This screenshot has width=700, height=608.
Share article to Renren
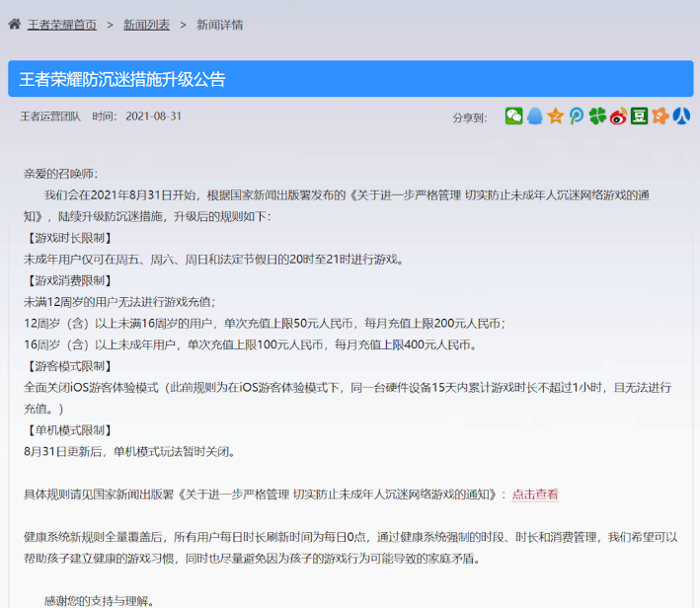click(681, 116)
